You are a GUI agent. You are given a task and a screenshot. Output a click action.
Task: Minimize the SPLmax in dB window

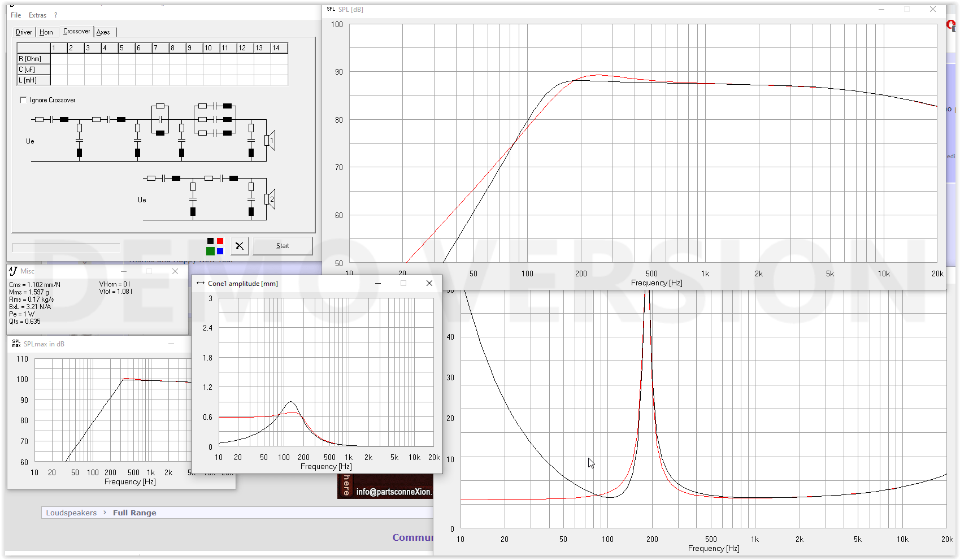171,344
